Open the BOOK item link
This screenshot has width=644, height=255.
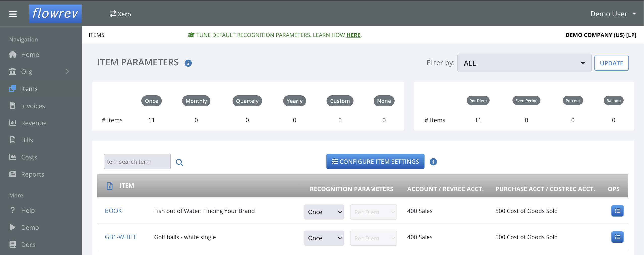113,211
